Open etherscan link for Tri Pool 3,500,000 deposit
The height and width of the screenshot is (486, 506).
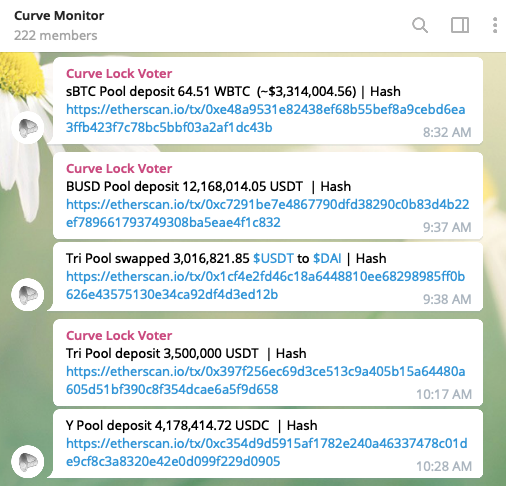coord(266,380)
